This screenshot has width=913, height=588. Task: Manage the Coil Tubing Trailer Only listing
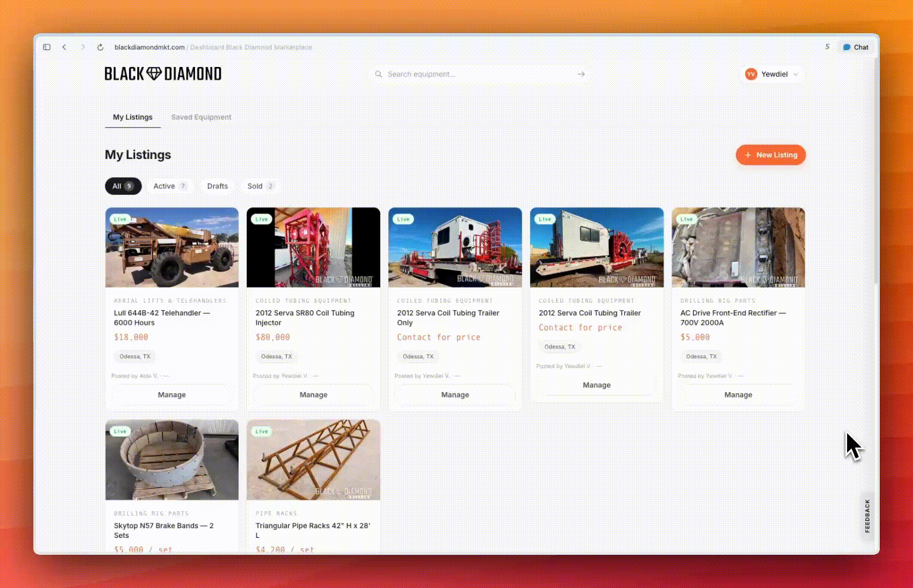coord(455,395)
